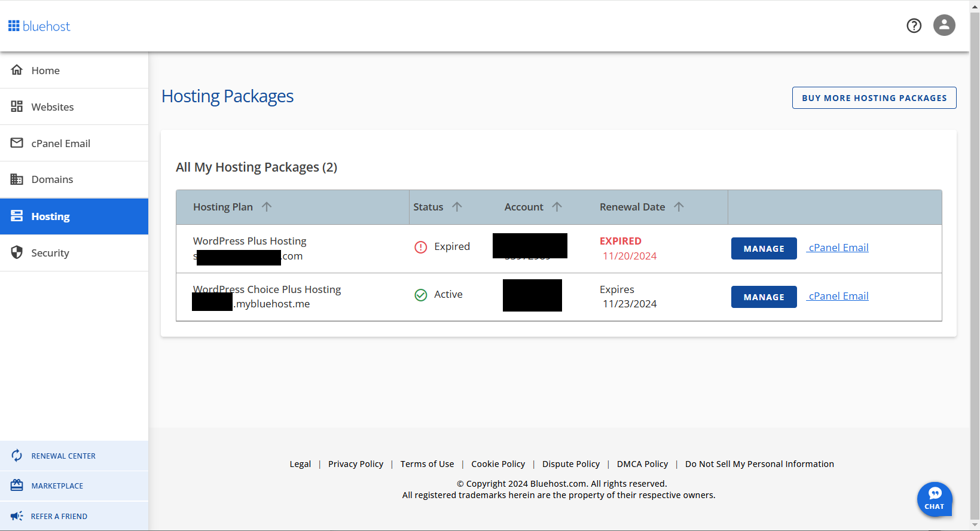Click the Refer a Friend megaphone icon

tap(17, 515)
